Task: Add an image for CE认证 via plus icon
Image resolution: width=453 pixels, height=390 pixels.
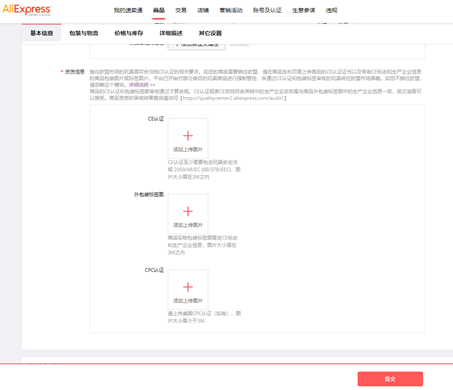Action: (x=188, y=136)
